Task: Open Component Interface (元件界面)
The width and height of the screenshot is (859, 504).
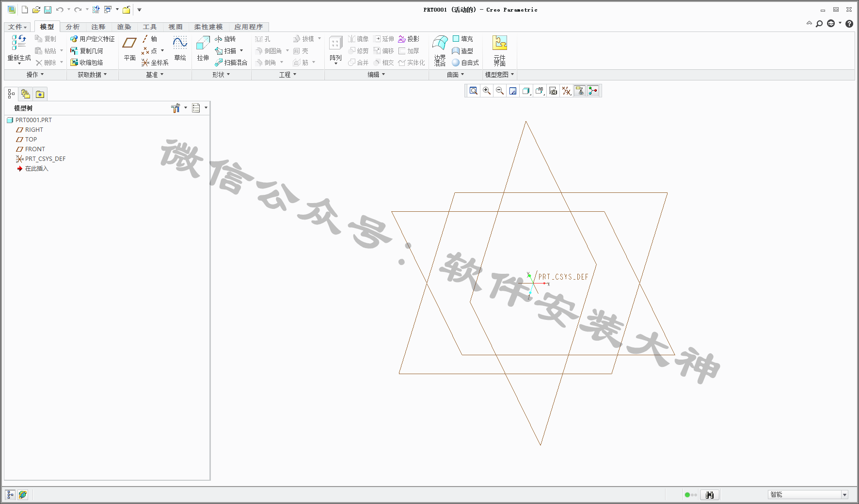Action: (x=500, y=50)
